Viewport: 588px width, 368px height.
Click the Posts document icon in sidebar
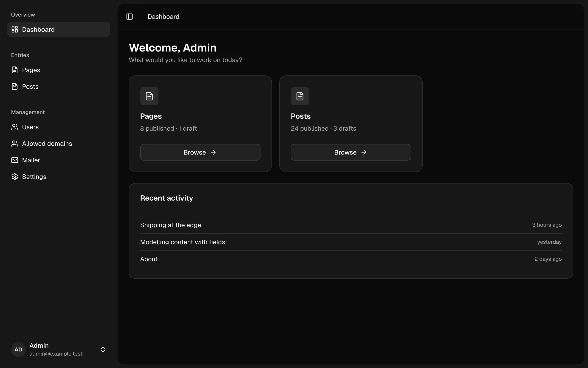(14, 86)
